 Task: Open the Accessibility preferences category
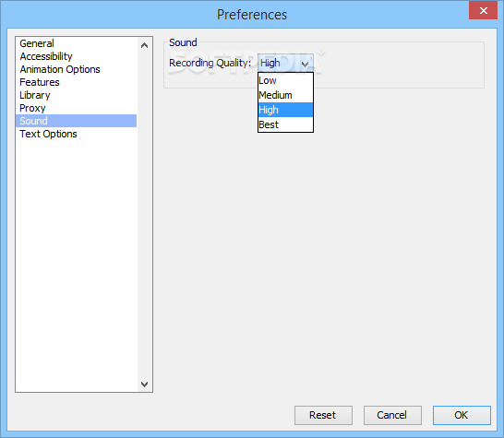(77, 56)
